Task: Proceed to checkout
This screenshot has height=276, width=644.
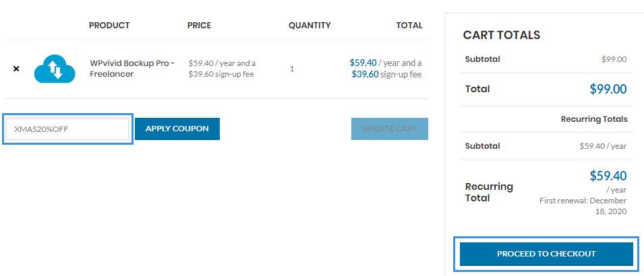Action: click(x=546, y=254)
